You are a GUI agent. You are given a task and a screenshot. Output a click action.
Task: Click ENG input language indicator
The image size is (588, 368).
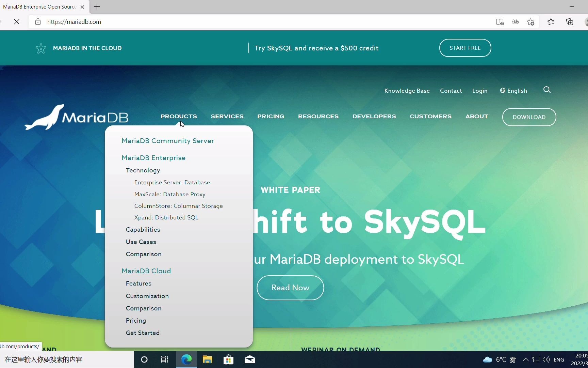coord(559,359)
